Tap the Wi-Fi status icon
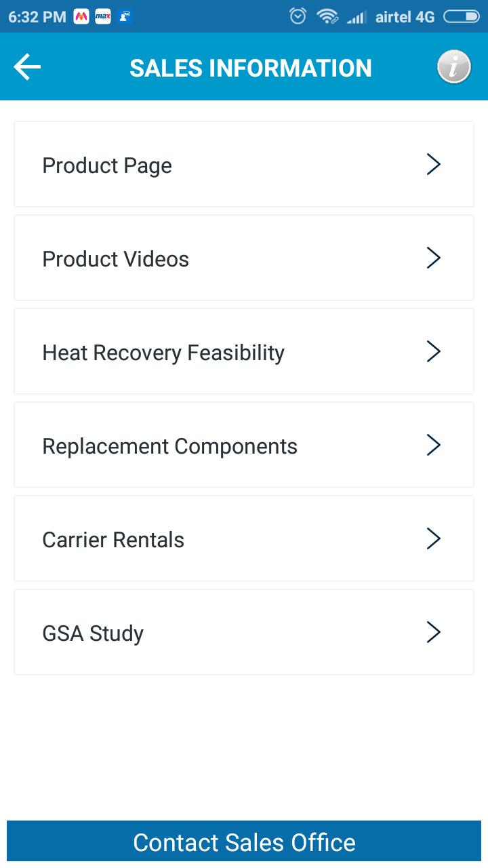The image size is (488, 868). pos(327,17)
